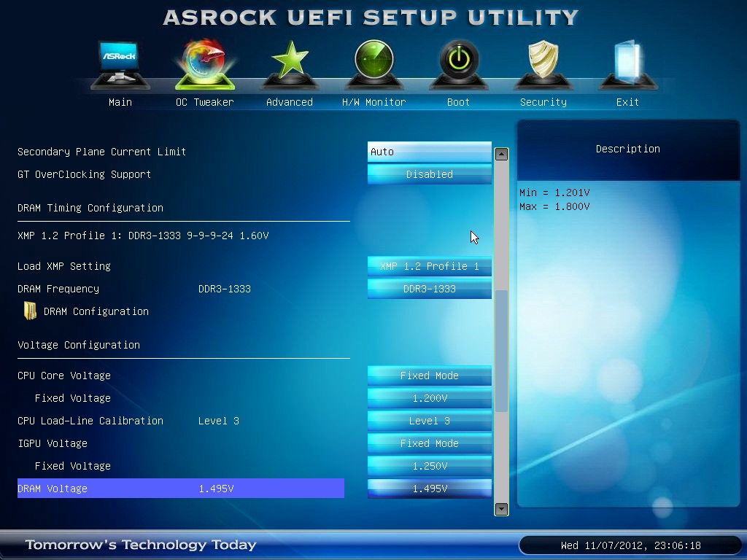This screenshot has height=560, width=747.
Task: Click the Description panel header
Action: pyautogui.click(x=628, y=149)
